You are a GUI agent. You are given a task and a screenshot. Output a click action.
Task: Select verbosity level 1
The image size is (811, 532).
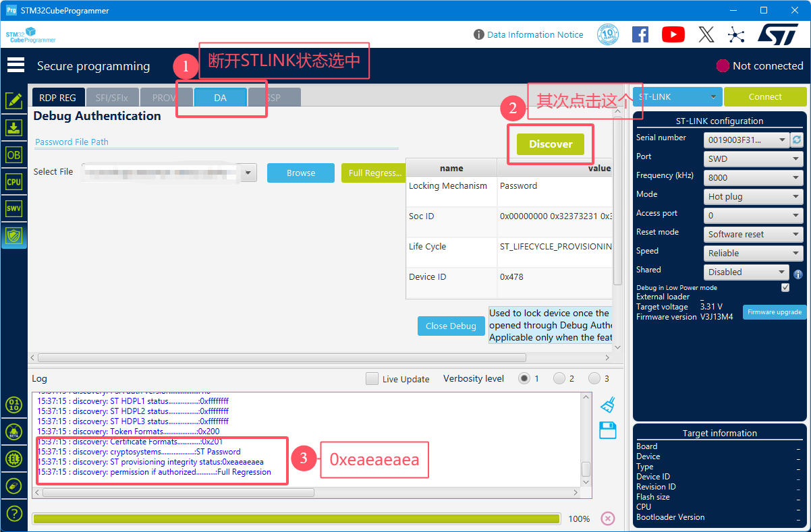point(524,378)
